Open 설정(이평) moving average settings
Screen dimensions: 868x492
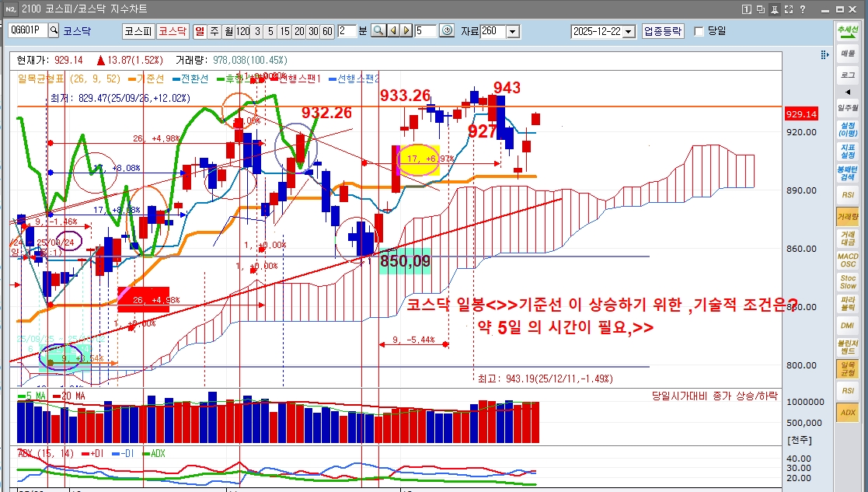point(848,130)
